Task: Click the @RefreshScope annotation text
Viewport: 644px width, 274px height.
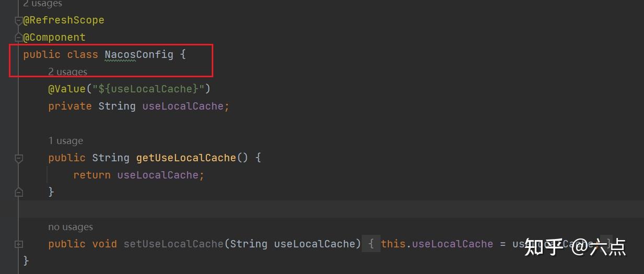Action: (63, 20)
